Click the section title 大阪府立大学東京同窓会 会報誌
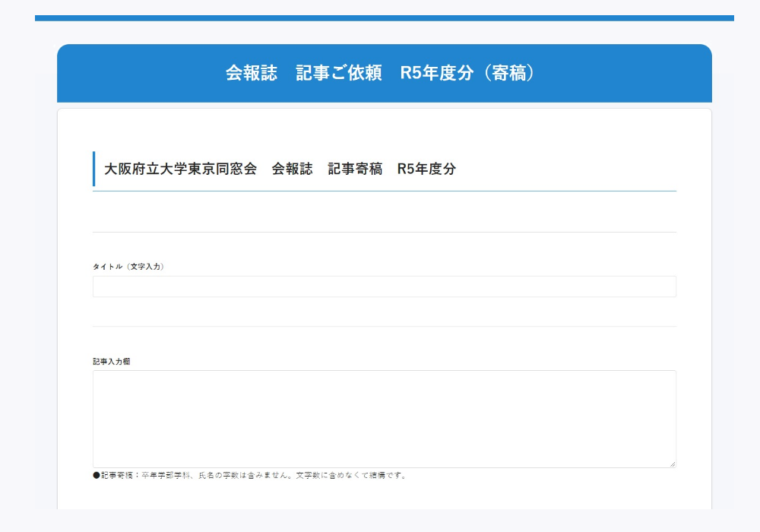Viewport: 760px width, 532px height. (201, 169)
